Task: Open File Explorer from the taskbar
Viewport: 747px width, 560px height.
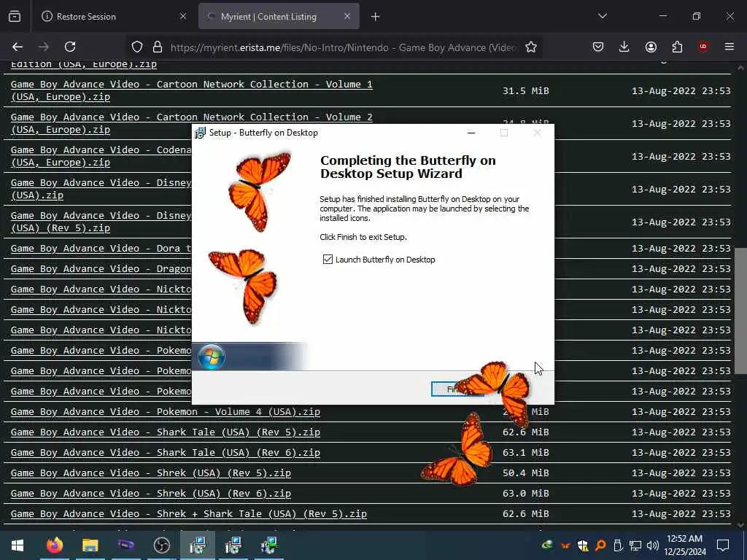Action: coord(90,545)
